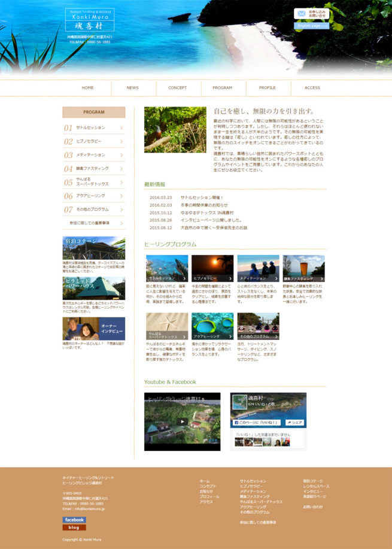Go to the ACCESS navigation tab
Viewport: 392px width, 549px height.
point(312,88)
